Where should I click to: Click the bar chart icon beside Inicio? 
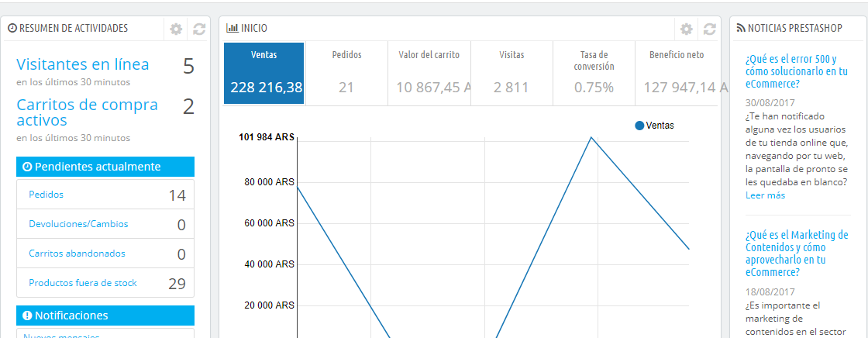[x=232, y=28]
